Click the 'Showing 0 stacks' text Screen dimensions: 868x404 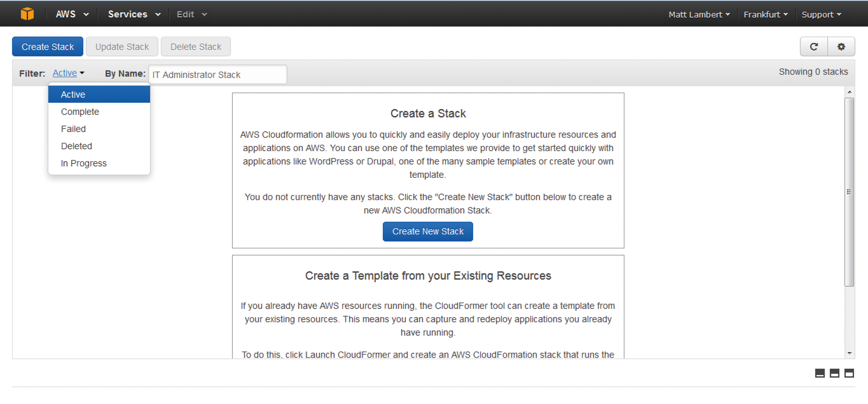tap(813, 71)
